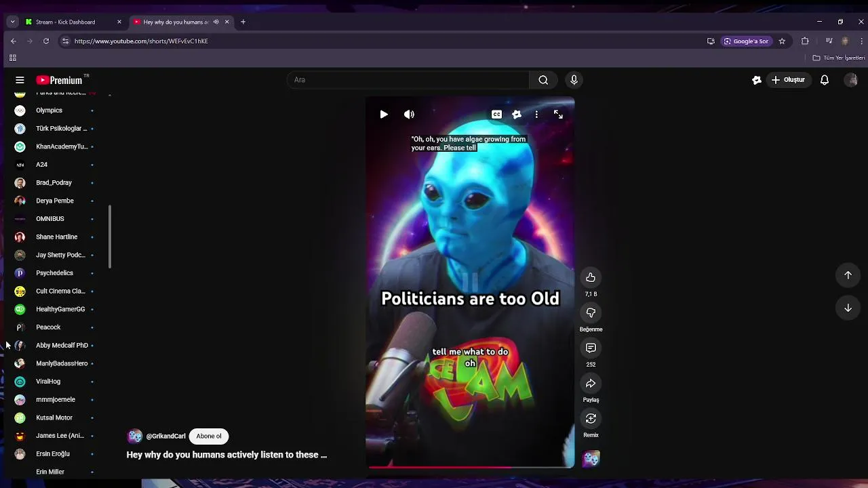Open the YouTube hamburger guide menu
This screenshot has height=488, width=868.
tap(20, 80)
